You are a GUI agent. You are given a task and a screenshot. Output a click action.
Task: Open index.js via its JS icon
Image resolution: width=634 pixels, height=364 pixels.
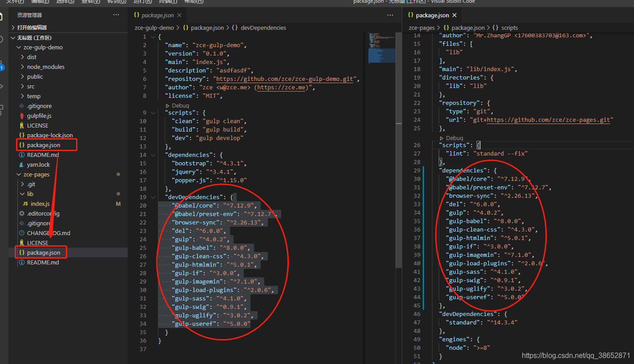[25, 204]
